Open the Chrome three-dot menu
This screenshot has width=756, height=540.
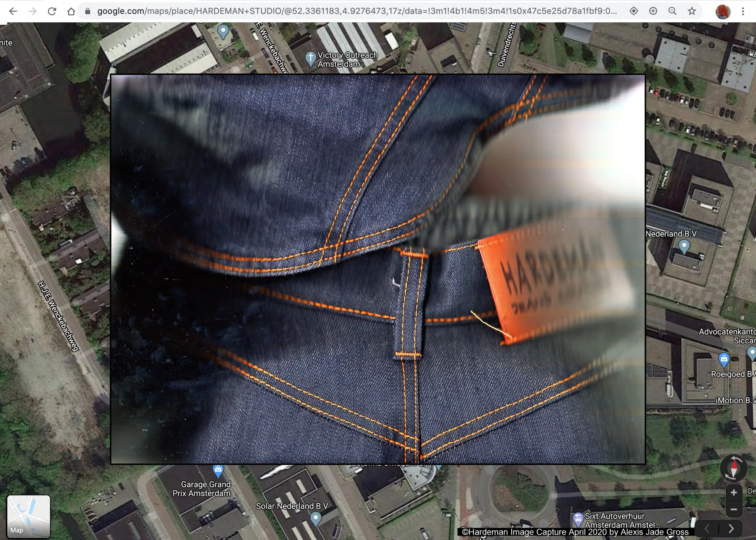[743, 11]
